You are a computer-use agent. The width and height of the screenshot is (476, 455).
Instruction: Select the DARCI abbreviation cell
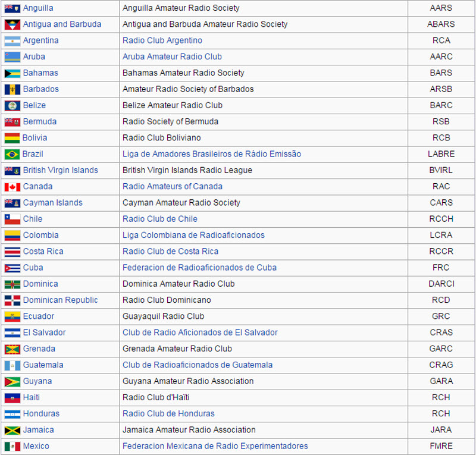coord(441,284)
